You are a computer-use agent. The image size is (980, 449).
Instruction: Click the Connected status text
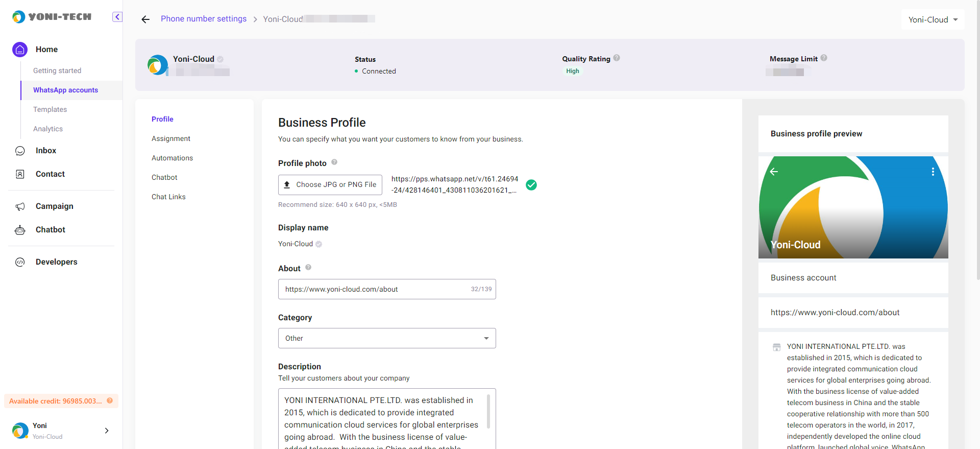pyautogui.click(x=379, y=71)
